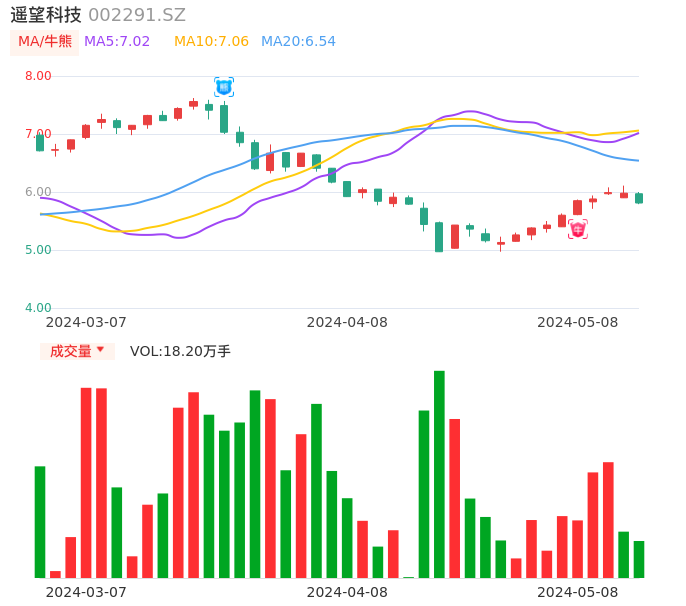The image size is (686, 606).
Task: Click the 2024-04-08 date under volume chart
Action: pyautogui.click(x=346, y=592)
